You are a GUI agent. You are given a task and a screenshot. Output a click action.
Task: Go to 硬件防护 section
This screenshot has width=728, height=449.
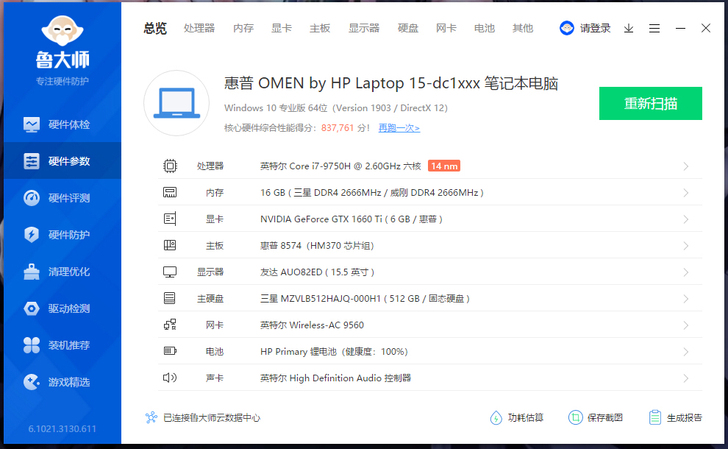point(62,234)
